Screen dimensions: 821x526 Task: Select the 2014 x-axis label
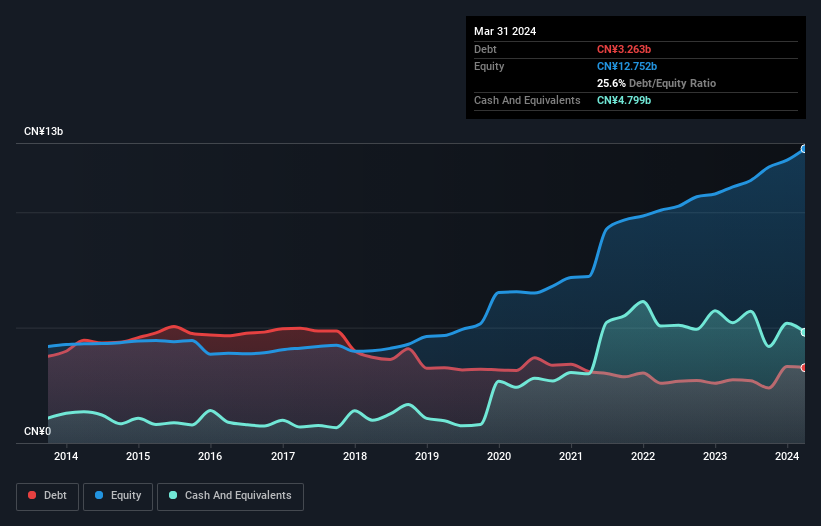pyautogui.click(x=66, y=456)
